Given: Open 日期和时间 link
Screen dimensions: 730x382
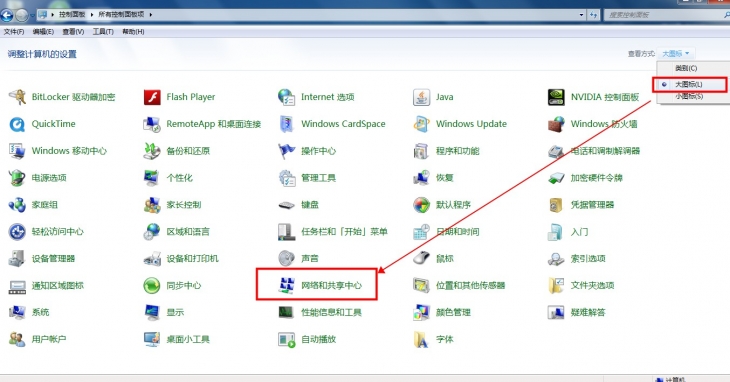Looking at the screenshot, I should (458, 232).
